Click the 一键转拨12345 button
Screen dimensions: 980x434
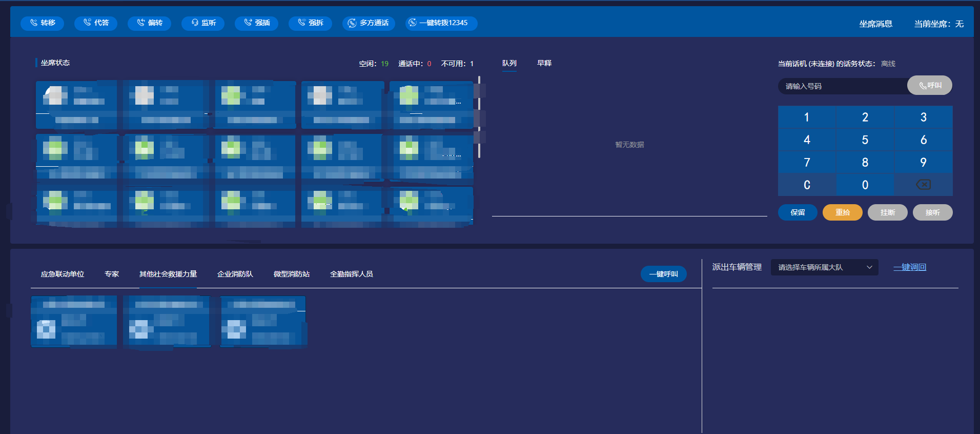click(x=441, y=23)
